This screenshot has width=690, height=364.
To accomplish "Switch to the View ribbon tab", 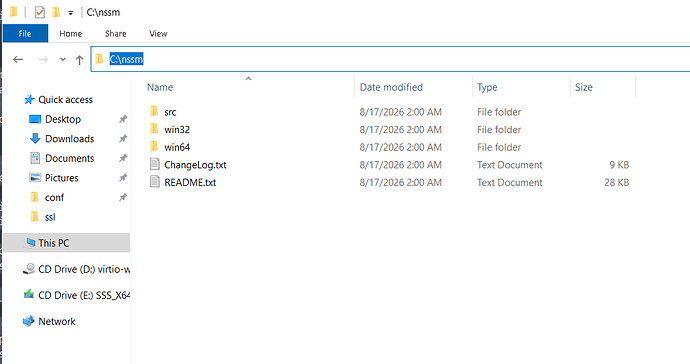I will (158, 33).
